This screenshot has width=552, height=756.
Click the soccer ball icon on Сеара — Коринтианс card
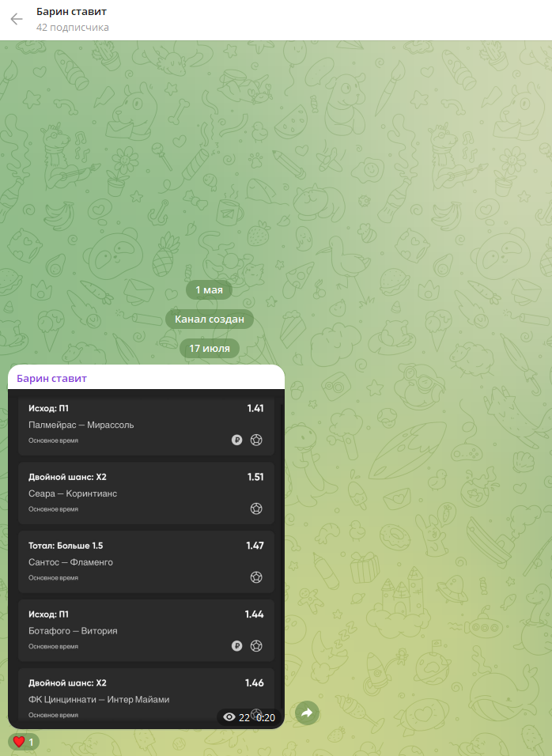pos(256,508)
